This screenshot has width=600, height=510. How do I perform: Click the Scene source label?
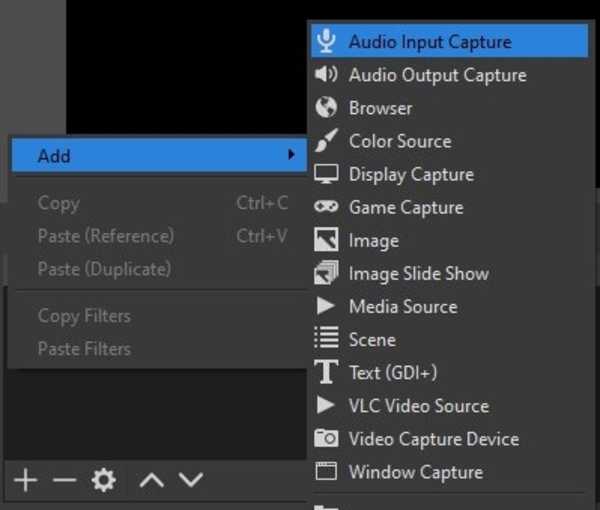click(372, 339)
